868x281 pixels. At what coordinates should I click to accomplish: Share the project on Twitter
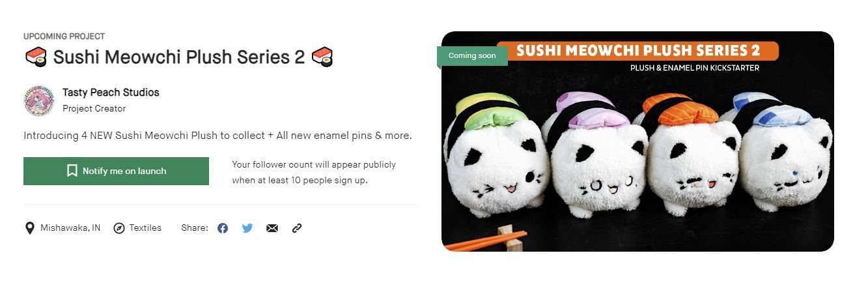[x=247, y=228]
